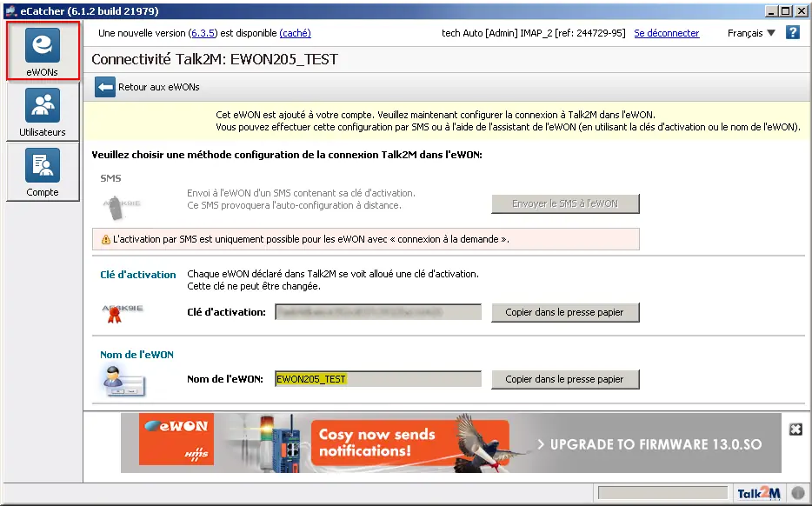Maximize the eCatcher window

[x=786, y=11]
